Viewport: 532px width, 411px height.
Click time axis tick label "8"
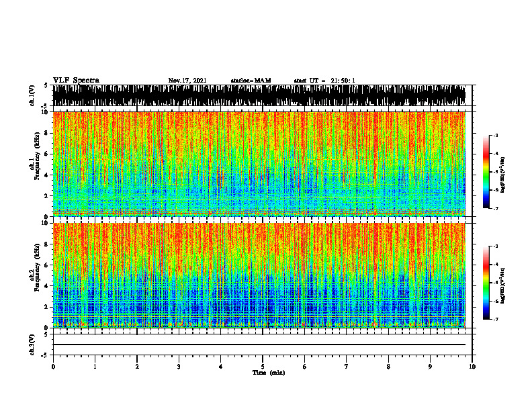(388, 367)
